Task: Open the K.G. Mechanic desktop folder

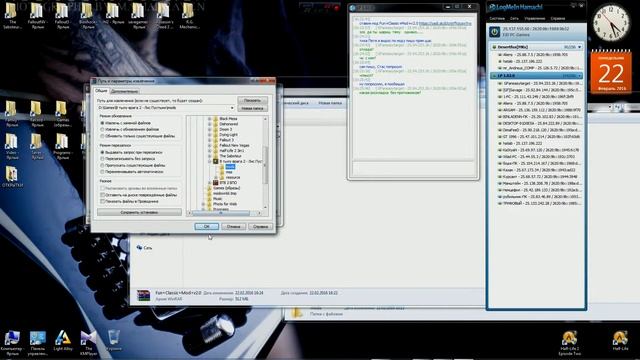Action: [189, 16]
